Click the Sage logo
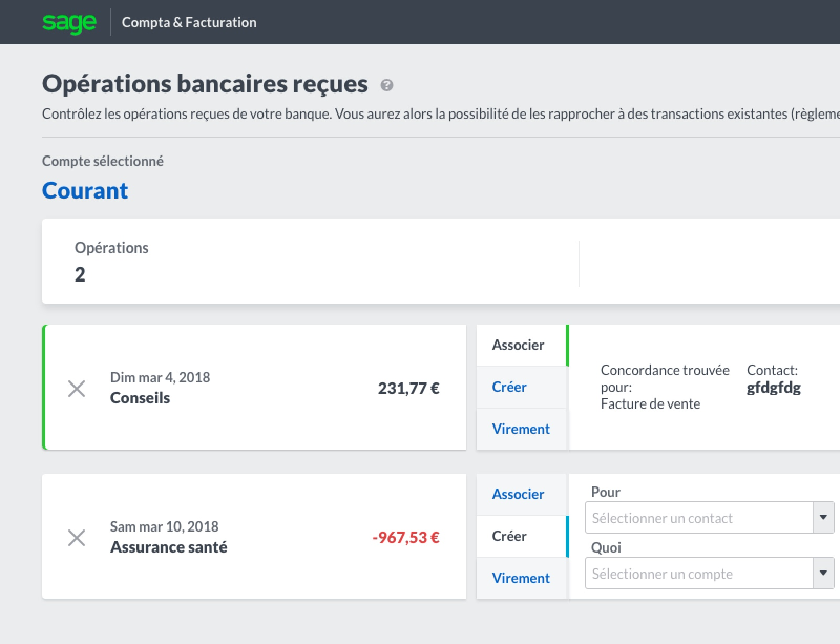 (x=69, y=23)
